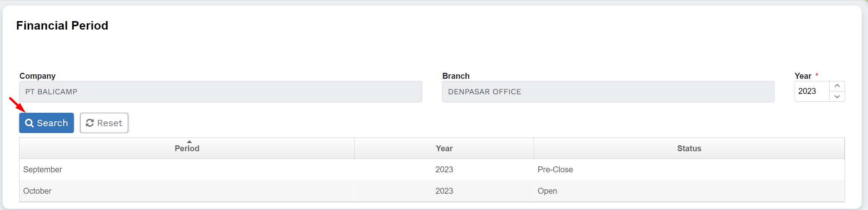Decrease year with down arrow

click(837, 96)
